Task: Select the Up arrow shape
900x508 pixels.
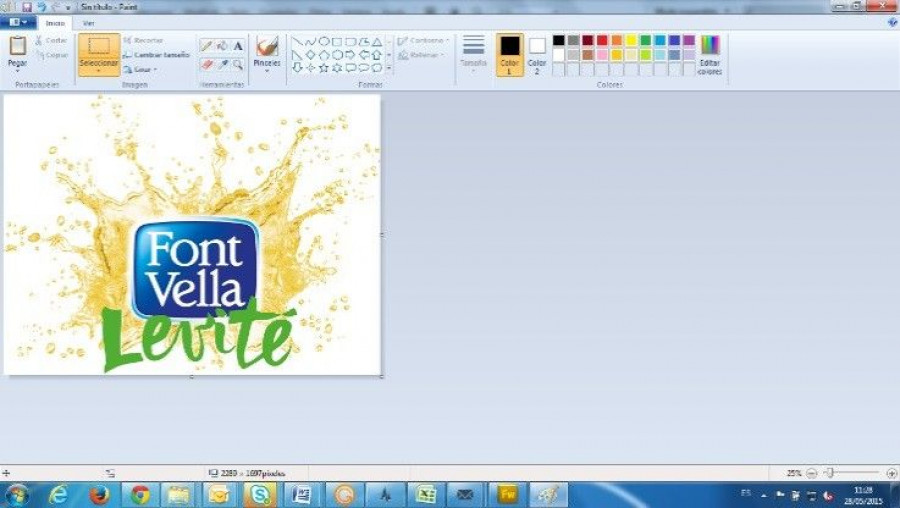Action: click(x=377, y=55)
